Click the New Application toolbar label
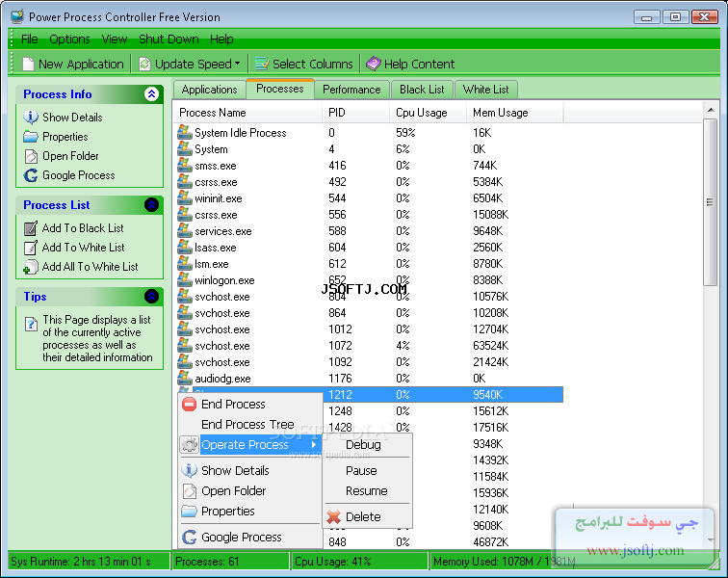This screenshot has width=728, height=578. [x=81, y=65]
